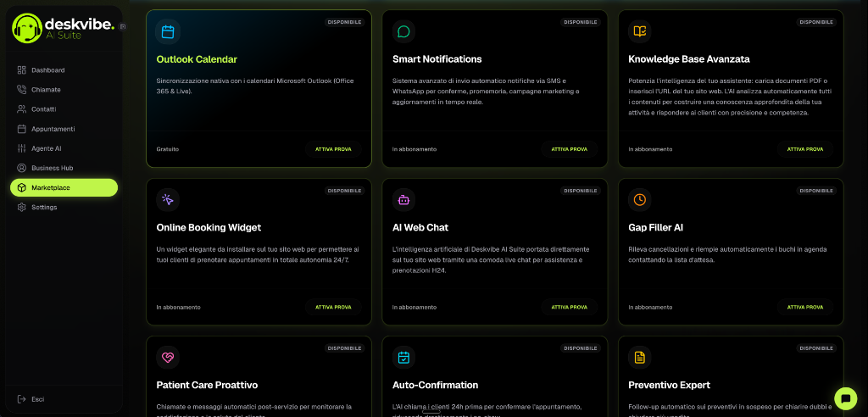
Task: Click the Deskvibe AI Suite logo
Action: coord(64,27)
